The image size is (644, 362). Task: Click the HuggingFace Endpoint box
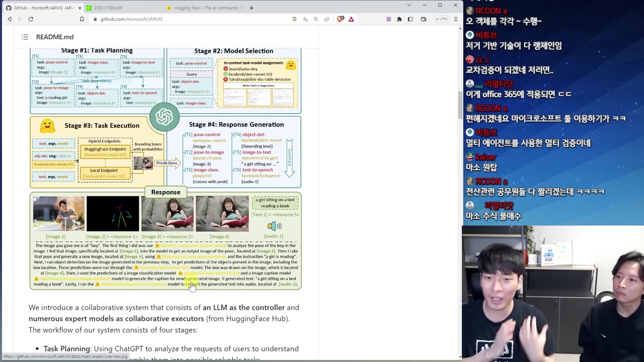click(x=105, y=152)
